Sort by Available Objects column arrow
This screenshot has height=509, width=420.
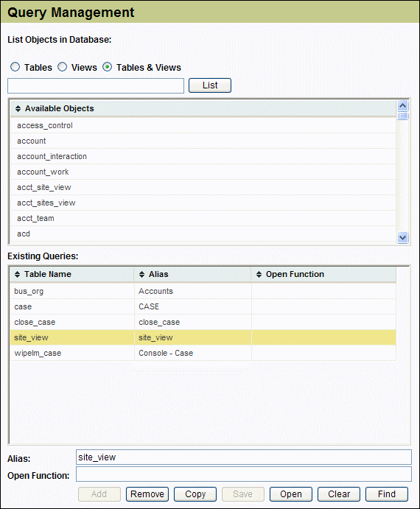click(18, 108)
